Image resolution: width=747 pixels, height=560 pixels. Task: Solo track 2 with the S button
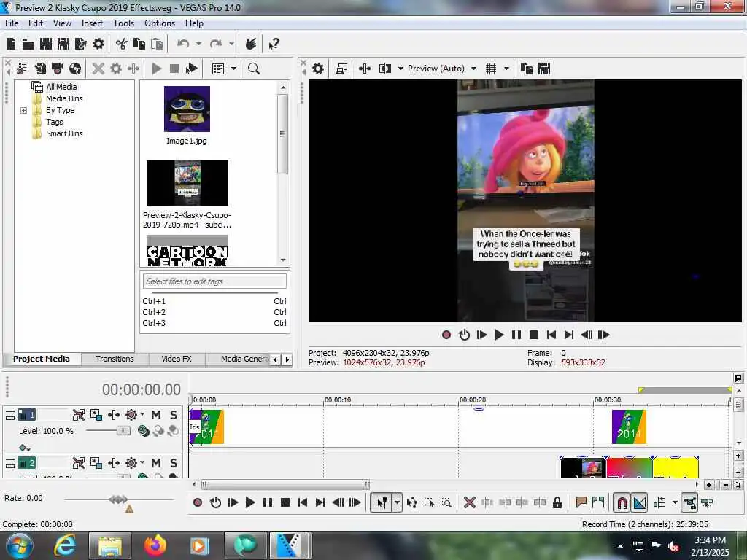click(174, 463)
